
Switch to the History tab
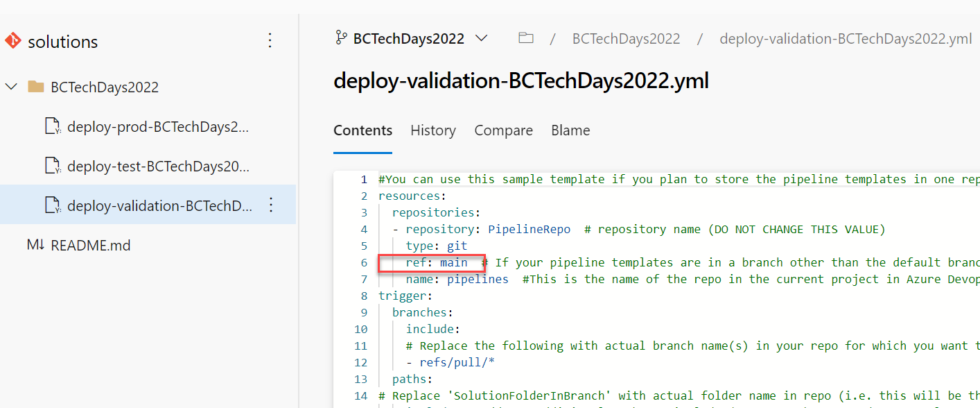coord(432,130)
